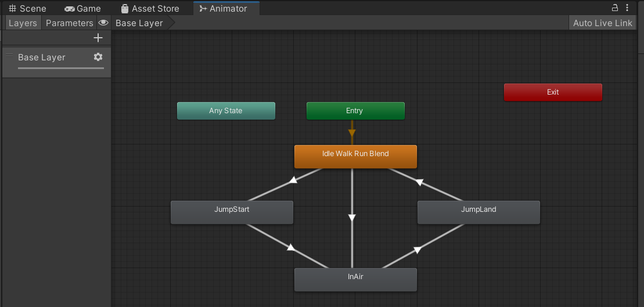Image resolution: width=644 pixels, height=307 pixels.
Task: Open the window options three-dot menu
Action: 627,8
